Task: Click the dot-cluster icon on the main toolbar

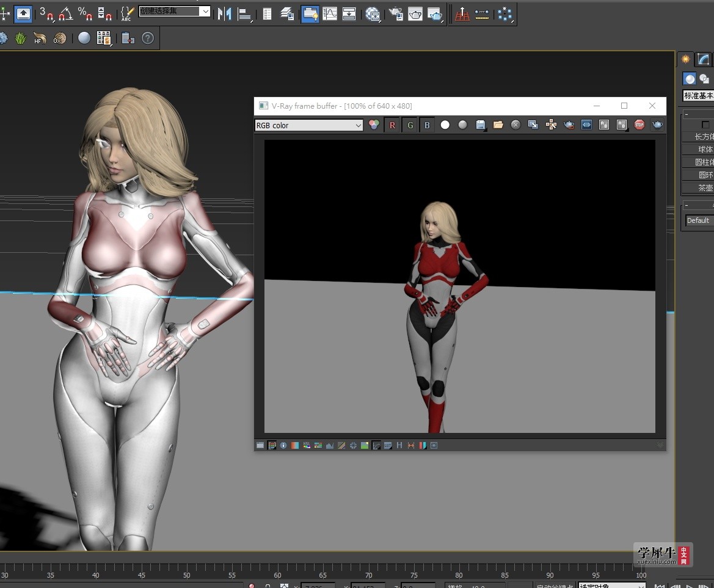Action: pyautogui.click(x=505, y=13)
